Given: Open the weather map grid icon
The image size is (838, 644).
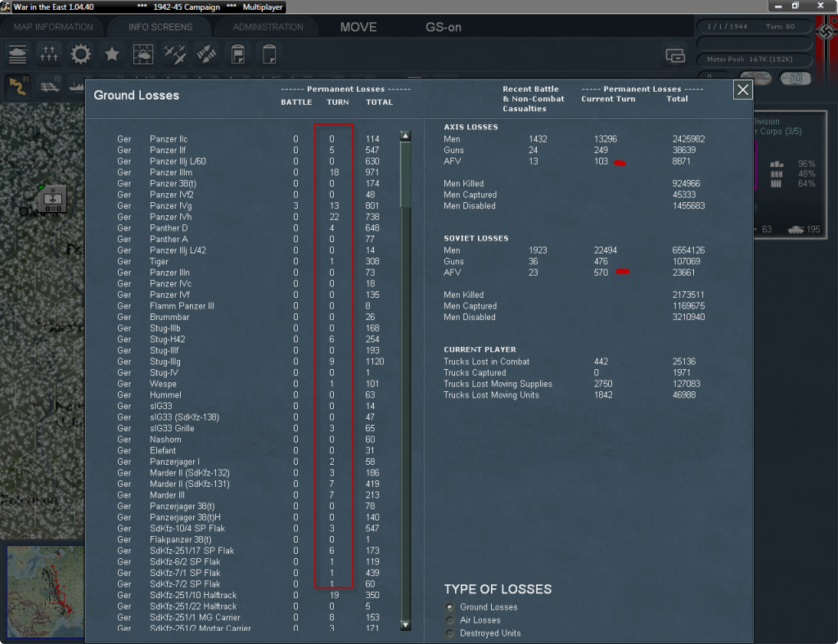Looking at the screenshot, I should 143,54.
